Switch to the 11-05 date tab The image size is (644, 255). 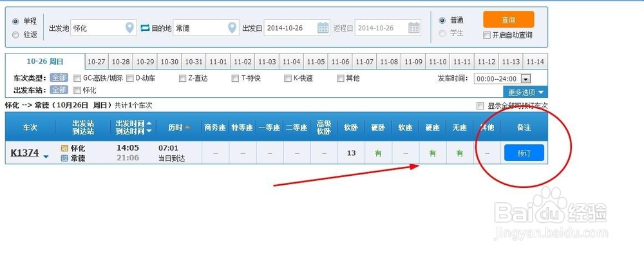click(316, 62)
